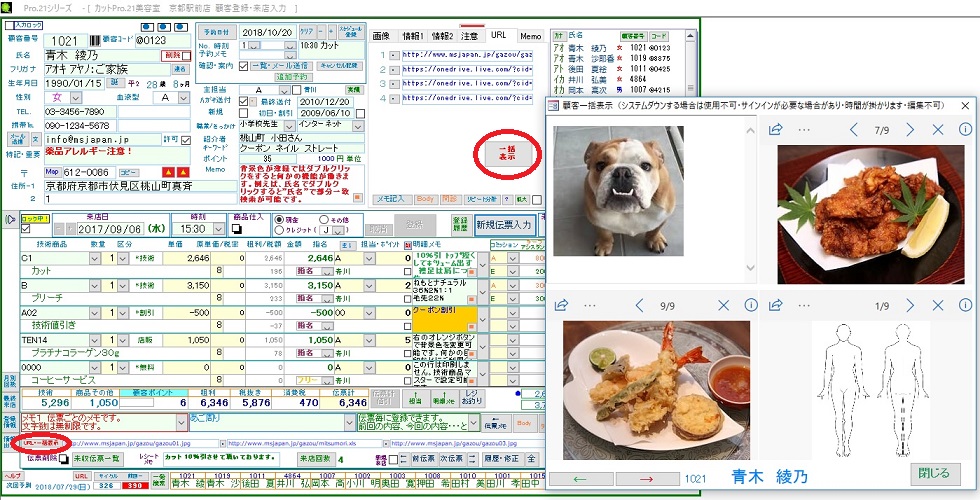Share the 1/9 body diagram image

click(776, 305)
